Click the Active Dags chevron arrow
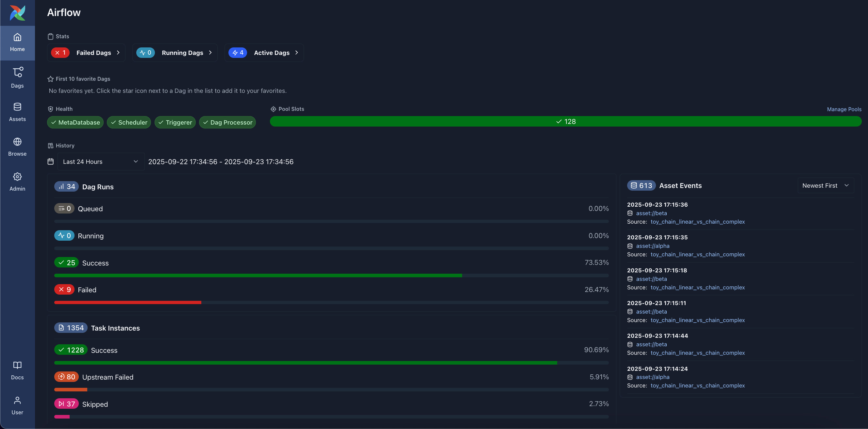 296,53
